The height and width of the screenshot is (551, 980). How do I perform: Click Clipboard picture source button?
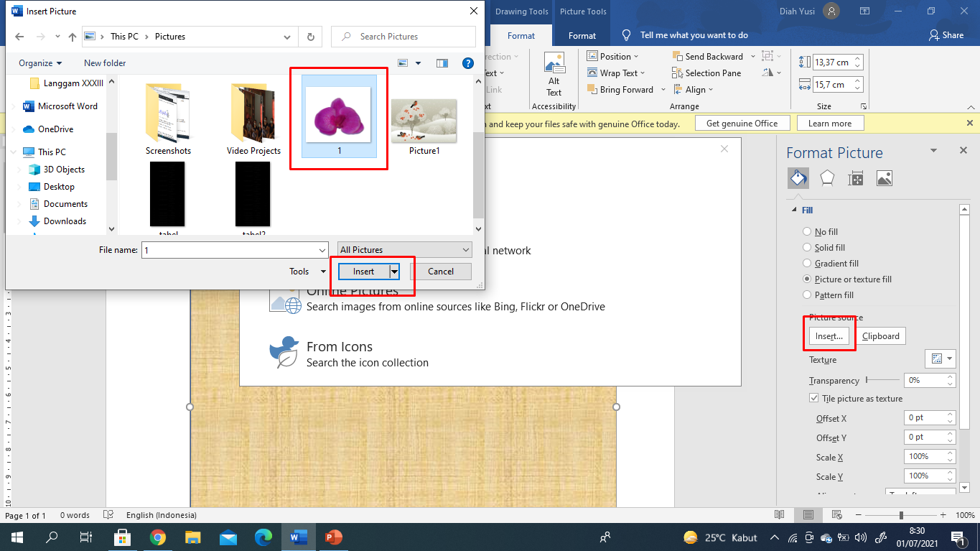tap(880, 336)
